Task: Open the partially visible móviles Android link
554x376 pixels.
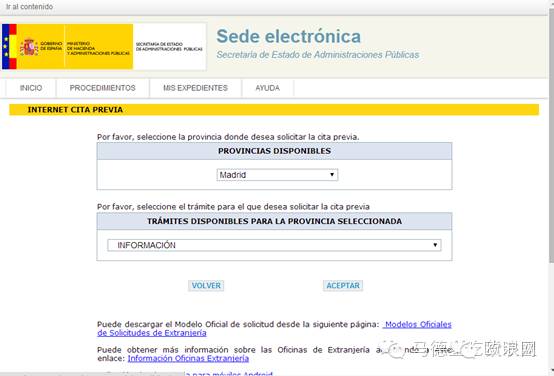Action: pos(229,374)
